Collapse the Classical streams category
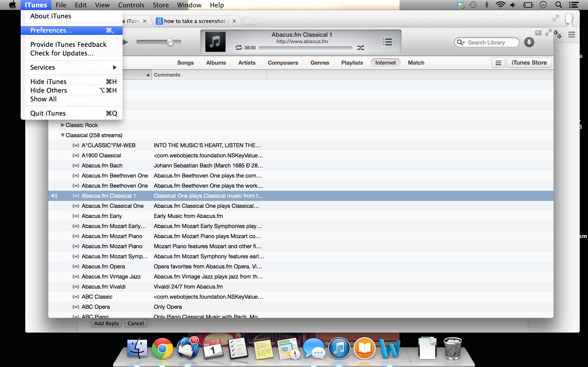The image size is (588, 367). (x=62, y=135)
